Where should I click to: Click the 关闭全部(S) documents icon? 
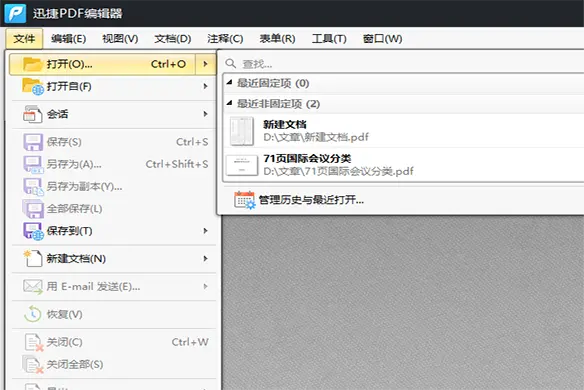(x=33, y=365)
